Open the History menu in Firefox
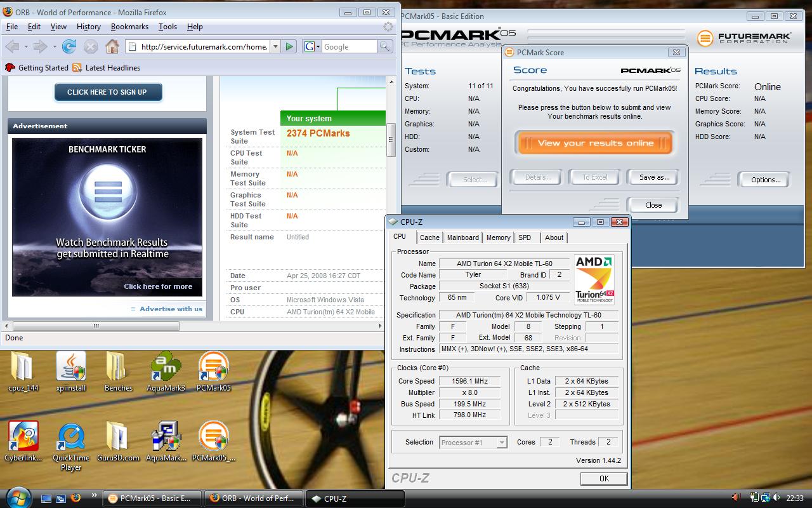The height and width of the screenshot is (508, 812). click(89, 27)
